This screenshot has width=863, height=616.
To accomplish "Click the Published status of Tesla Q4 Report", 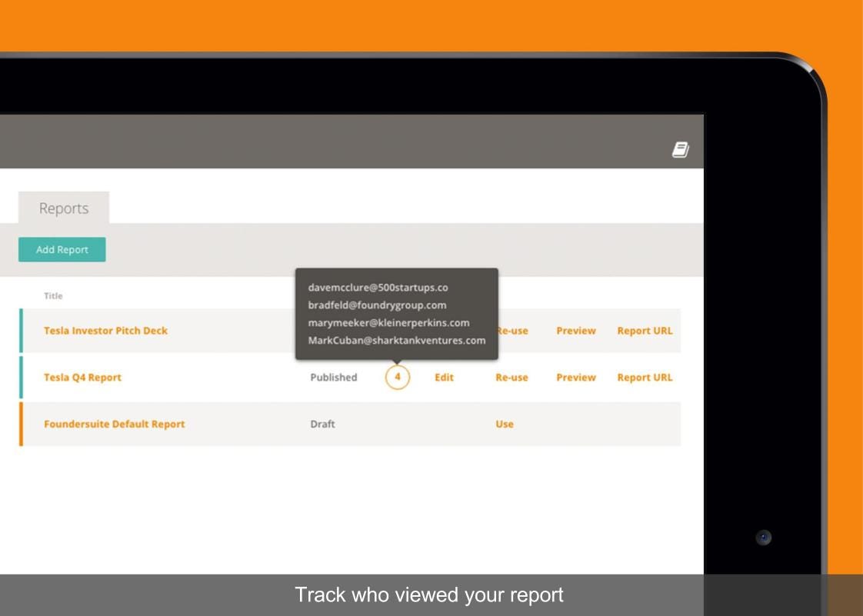I will 334,377.
